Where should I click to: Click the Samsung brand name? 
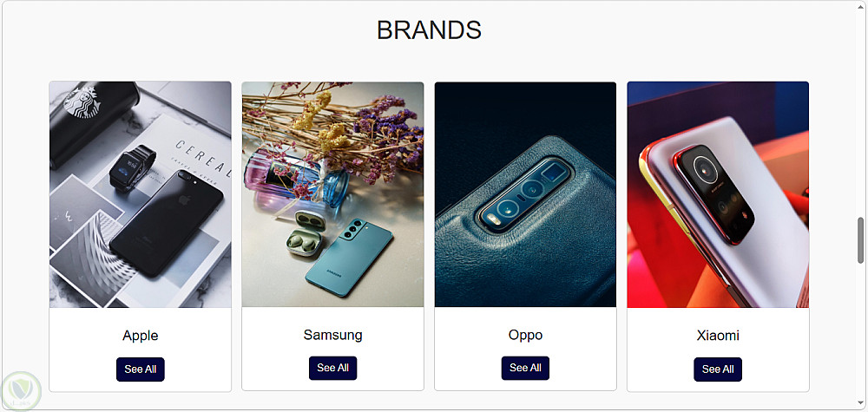pyautogui.click(x=332, y=335)
